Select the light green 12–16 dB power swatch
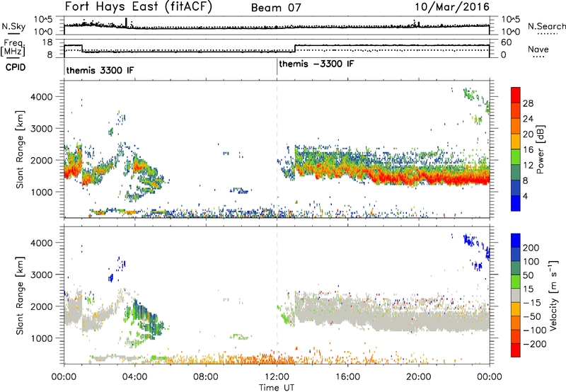The height and width of the screenshot is (392, 566). (516, 157)
